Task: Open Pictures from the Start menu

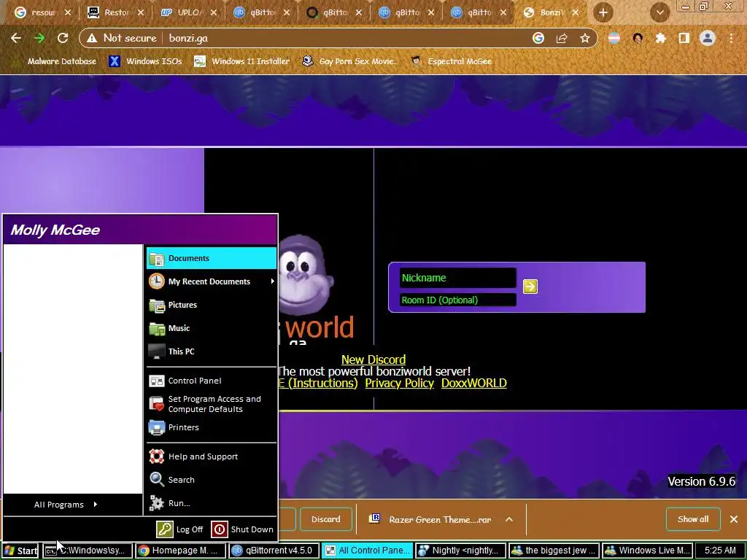Action: 211,305
